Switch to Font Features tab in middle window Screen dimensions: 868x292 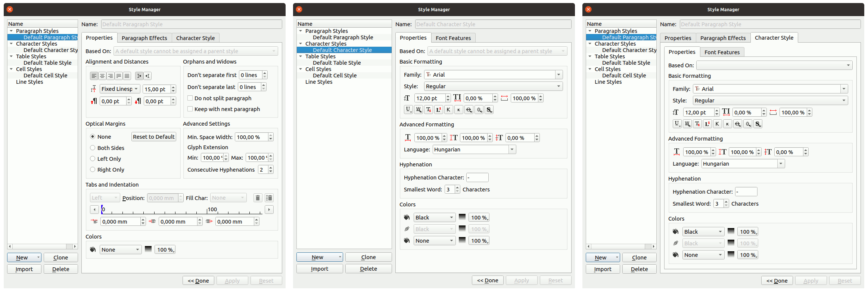tap(453, 38)
